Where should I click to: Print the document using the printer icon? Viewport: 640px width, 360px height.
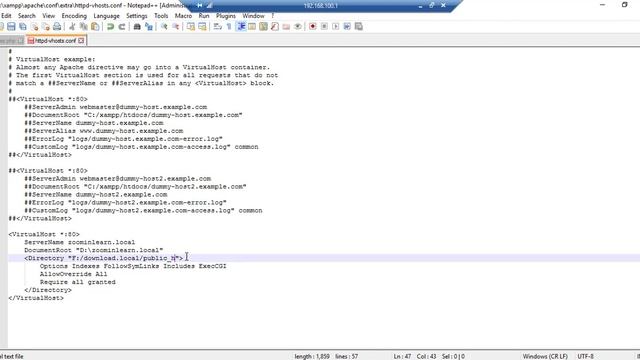coord(57,27)
